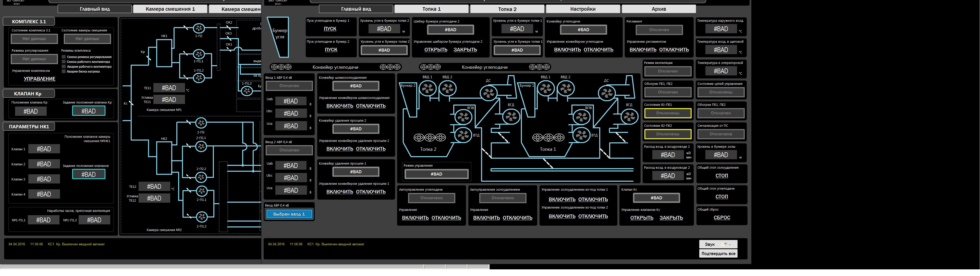The height and width of the screenshot is (276, 980).
Task: Select fan 2-П3 in mixing chamber №2
Action: coord(201,123)
